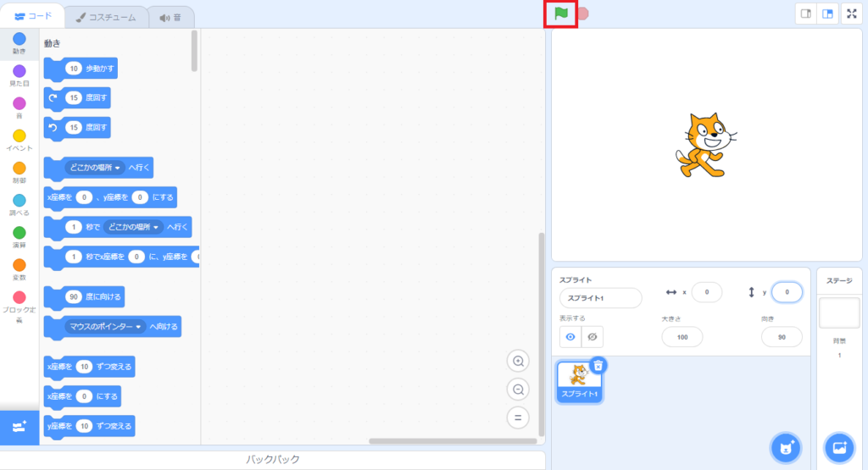This screenshot has width=868, height=470.
Task: Click the clockwise rotate 15度回す block
Action: (x=77, y=98)
